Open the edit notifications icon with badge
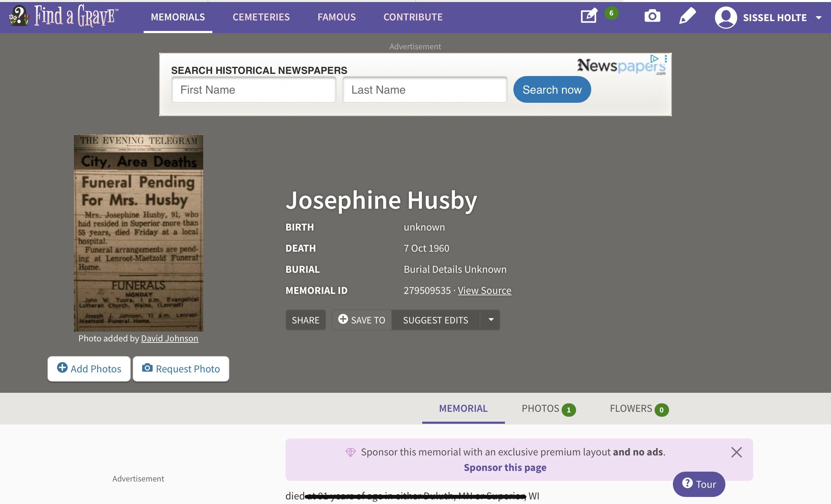The width and height of the screenshot is (831, 504). point(589,16)
